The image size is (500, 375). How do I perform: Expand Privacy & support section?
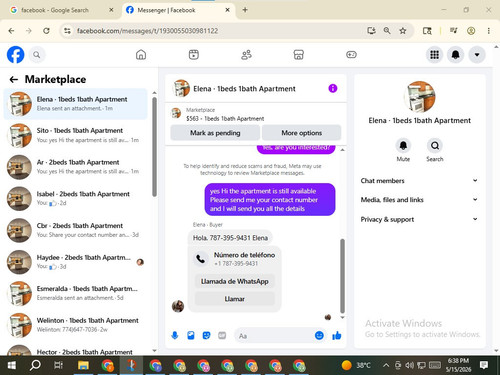pos(419,219)
